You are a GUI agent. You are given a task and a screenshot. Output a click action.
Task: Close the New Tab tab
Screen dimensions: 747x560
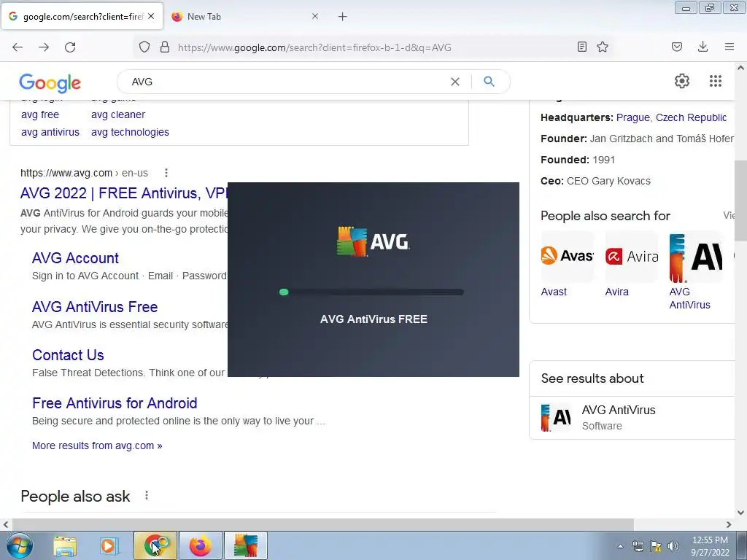click(315, 16)
